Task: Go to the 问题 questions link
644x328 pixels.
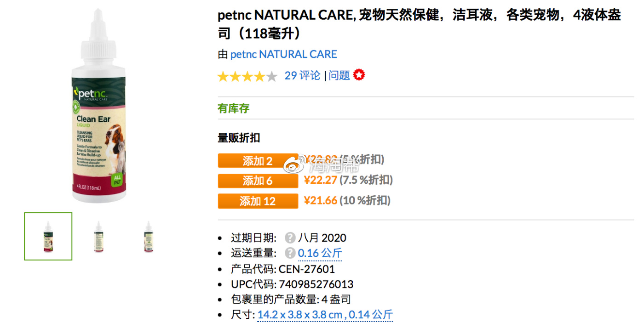Action: (339, 75)
